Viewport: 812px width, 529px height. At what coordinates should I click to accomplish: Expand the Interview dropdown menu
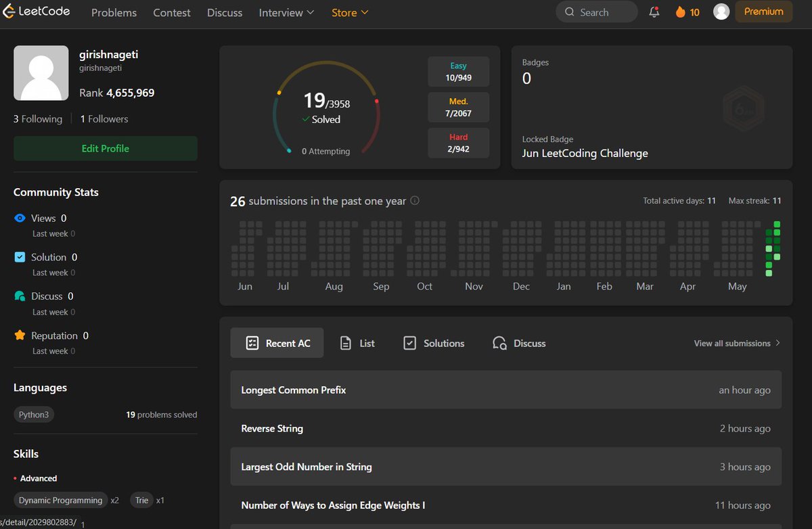286,12
